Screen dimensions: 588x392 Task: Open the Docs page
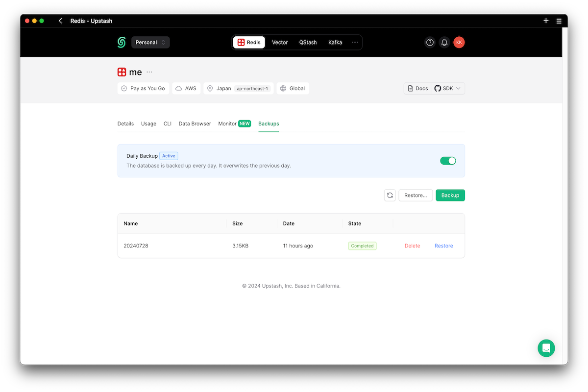click(417, 88)
